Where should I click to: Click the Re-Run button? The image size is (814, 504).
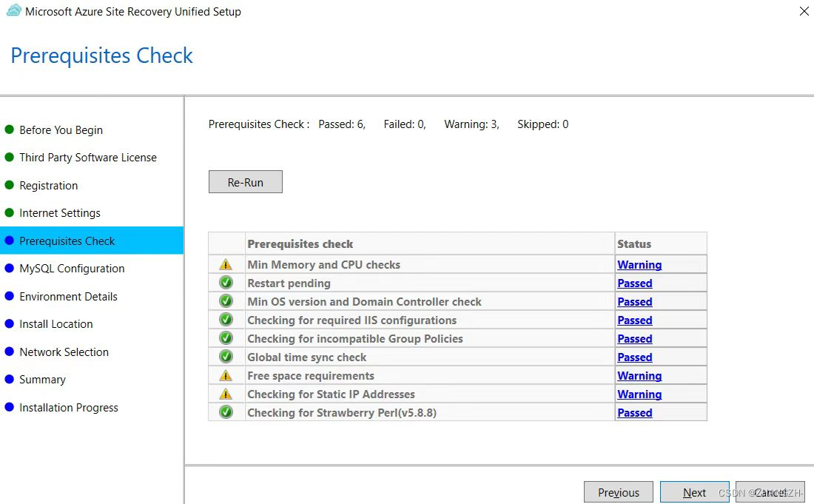point(246,181)
